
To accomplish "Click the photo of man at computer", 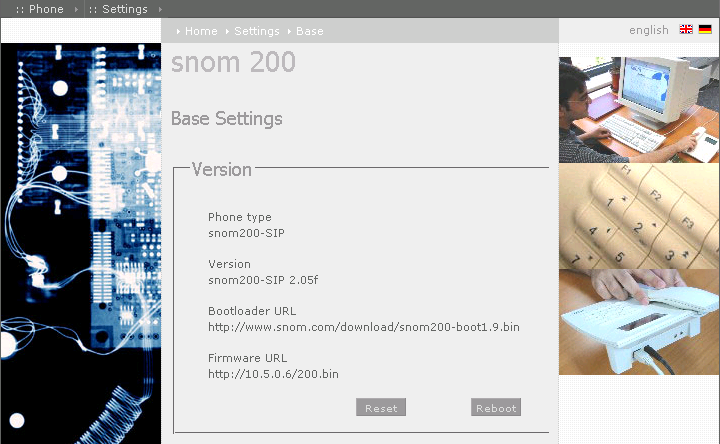I will coord(638,109).
